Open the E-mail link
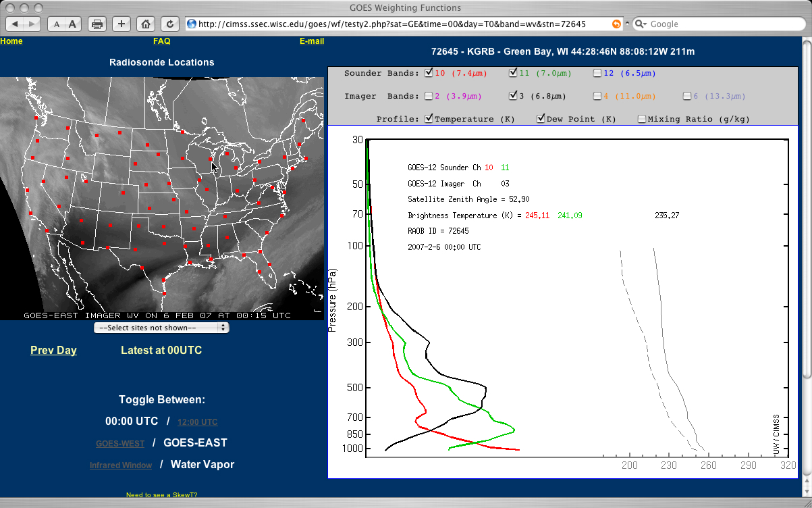The image size is (812, 508). click(x=312, y=41)
